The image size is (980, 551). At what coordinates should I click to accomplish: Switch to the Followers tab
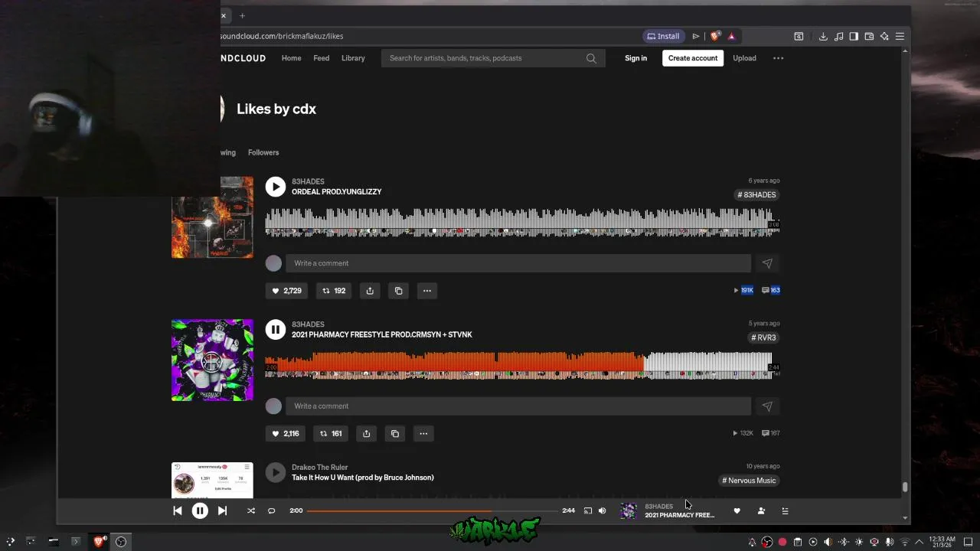(263, 152)
